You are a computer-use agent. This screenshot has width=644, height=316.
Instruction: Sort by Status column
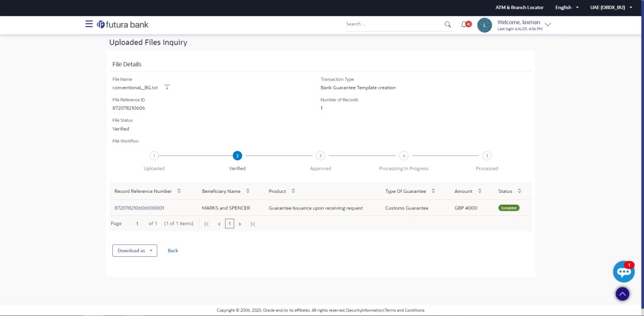click(519, 191)
